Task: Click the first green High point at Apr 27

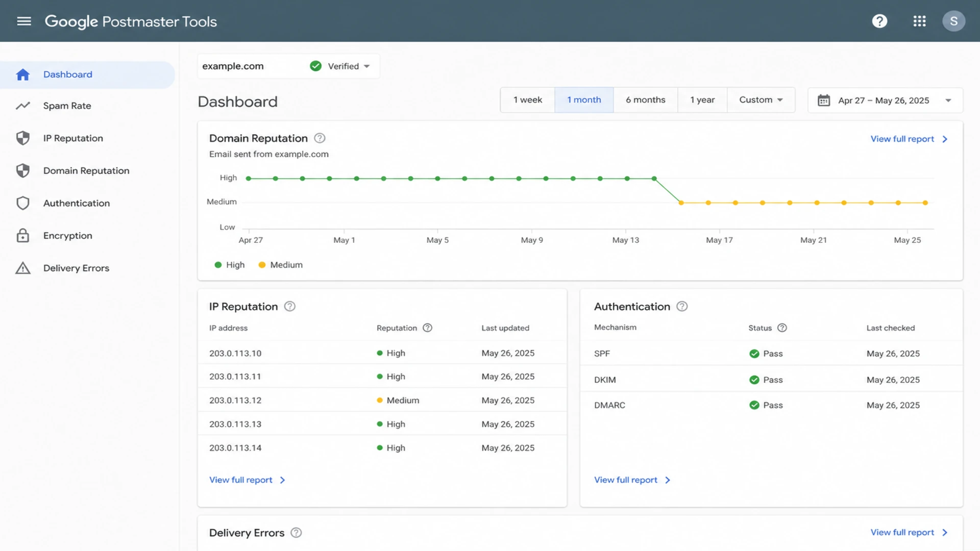Action: [249, 179]
